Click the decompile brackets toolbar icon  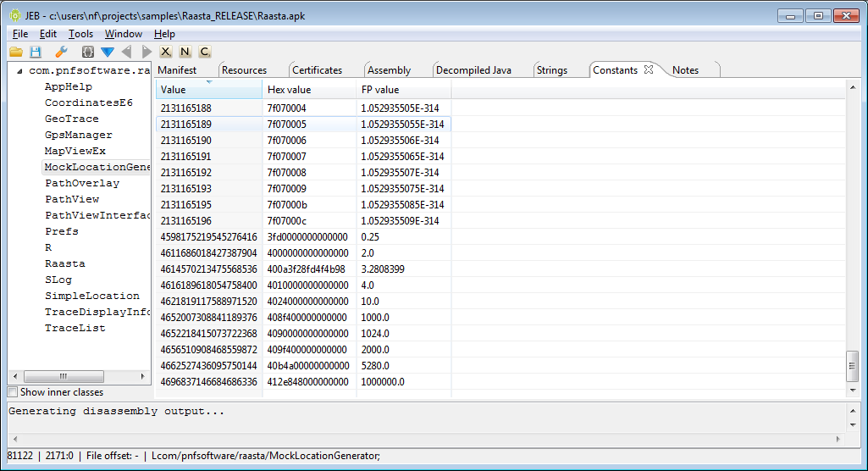(87, 52)
